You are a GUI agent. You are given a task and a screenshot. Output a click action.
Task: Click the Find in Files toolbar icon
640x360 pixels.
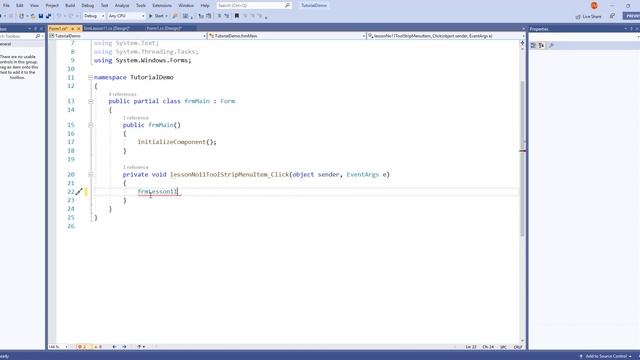175,16
